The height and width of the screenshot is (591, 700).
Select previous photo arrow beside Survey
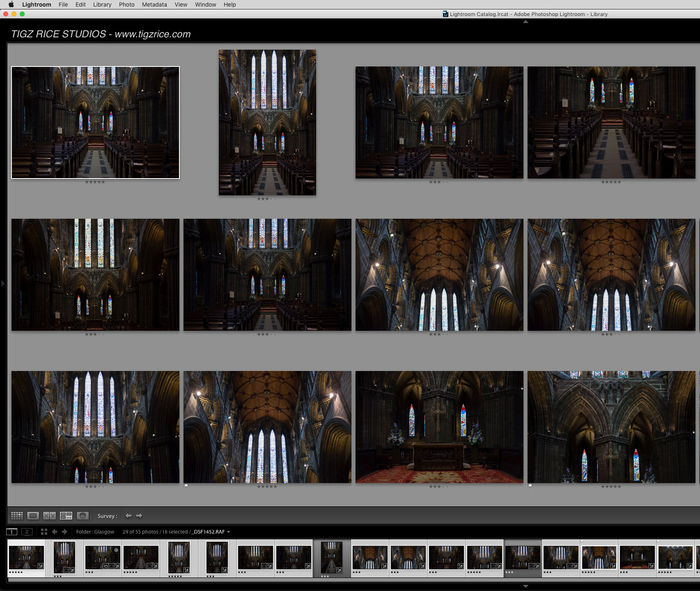click(x=129, y=516)
